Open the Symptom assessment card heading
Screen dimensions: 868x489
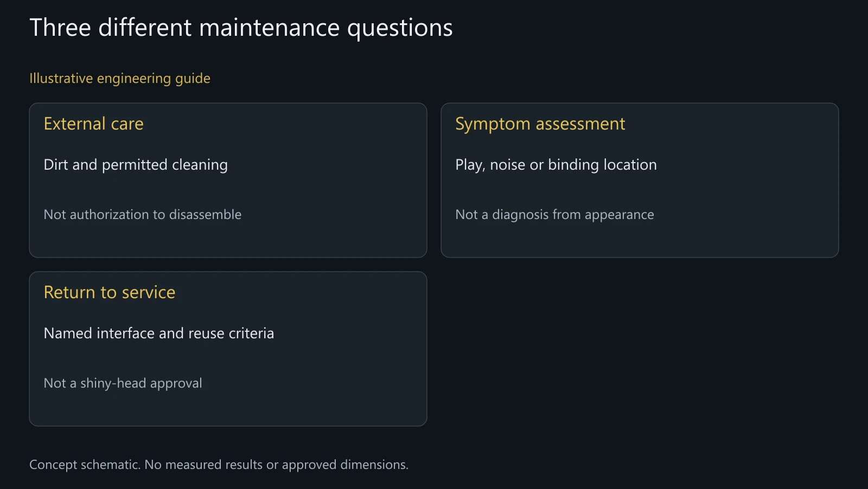pyautogui.click(x=540, y=124)
